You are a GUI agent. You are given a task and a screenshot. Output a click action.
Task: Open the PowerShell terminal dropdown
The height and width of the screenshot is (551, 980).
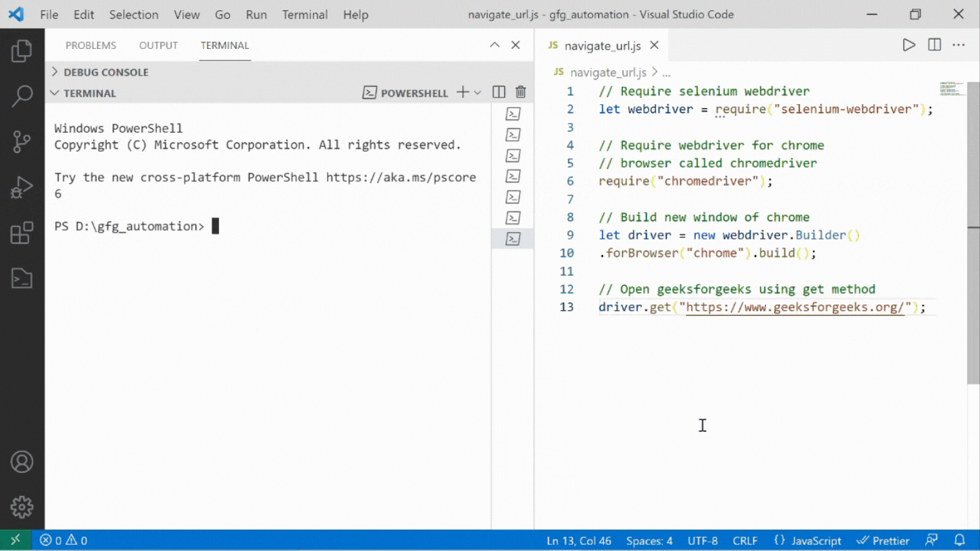click(478, 92)
